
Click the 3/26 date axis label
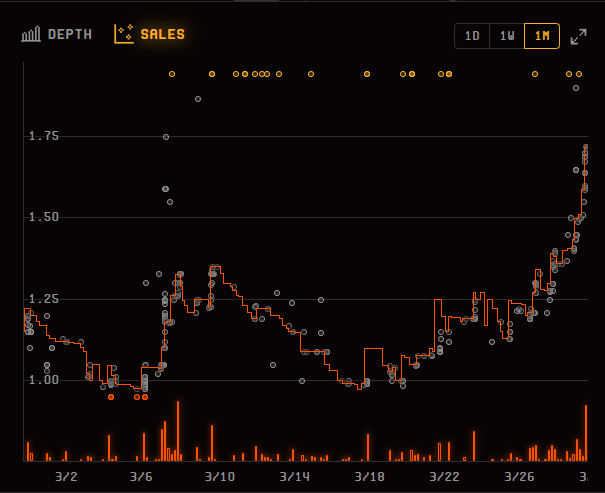(519, 477)
